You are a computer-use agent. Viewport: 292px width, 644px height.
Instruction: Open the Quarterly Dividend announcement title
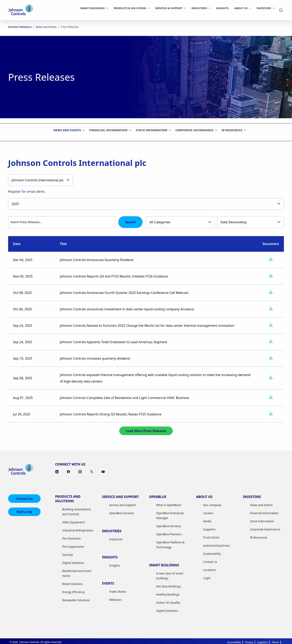coord(97,260)
